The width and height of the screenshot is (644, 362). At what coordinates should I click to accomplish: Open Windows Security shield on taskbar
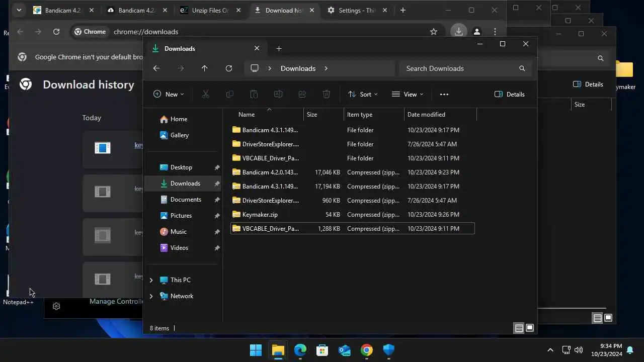pyautogui.click(x=389, y=350)
